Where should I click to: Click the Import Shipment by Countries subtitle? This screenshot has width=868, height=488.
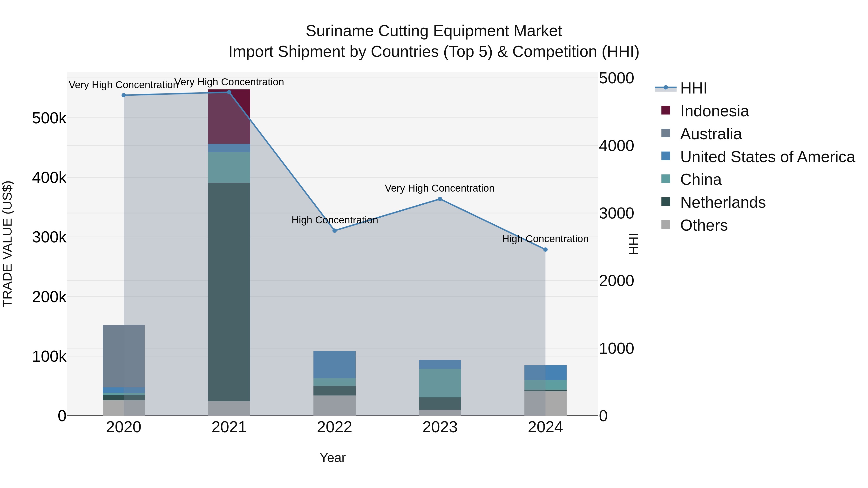click(x=434, y=52)
